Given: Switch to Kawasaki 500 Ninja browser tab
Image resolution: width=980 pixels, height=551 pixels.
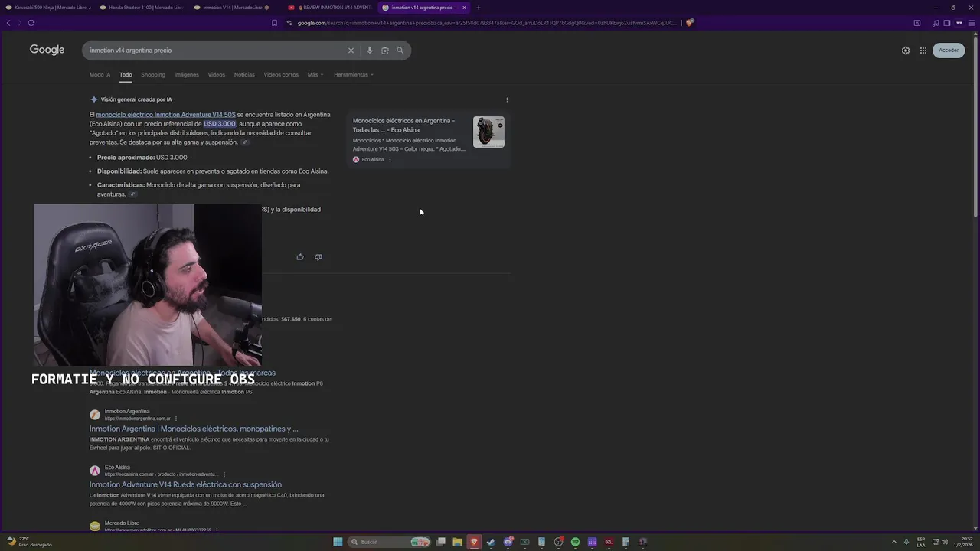Looking at the screenshot, I should tap(47, 8).
